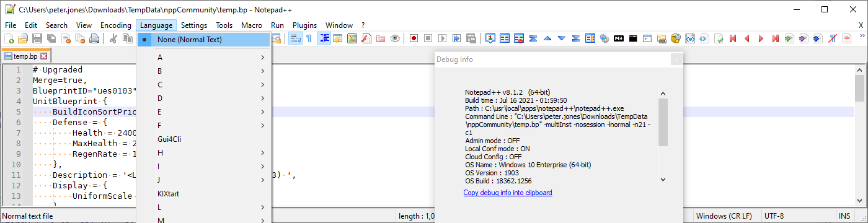The height and width of the screenshot is (223, 868).
Task: Click the Open file toolbar icon
Action: (x=23, y=38)
